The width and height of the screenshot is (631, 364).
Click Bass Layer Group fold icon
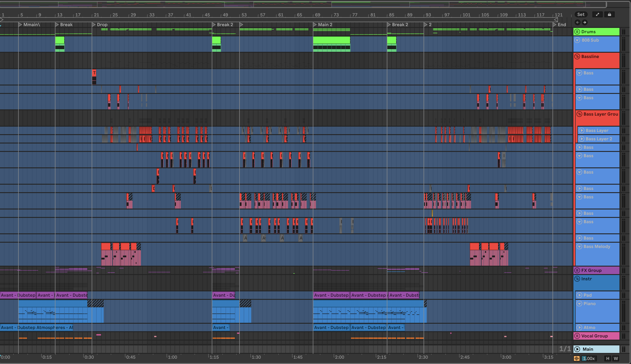[579, 114]
